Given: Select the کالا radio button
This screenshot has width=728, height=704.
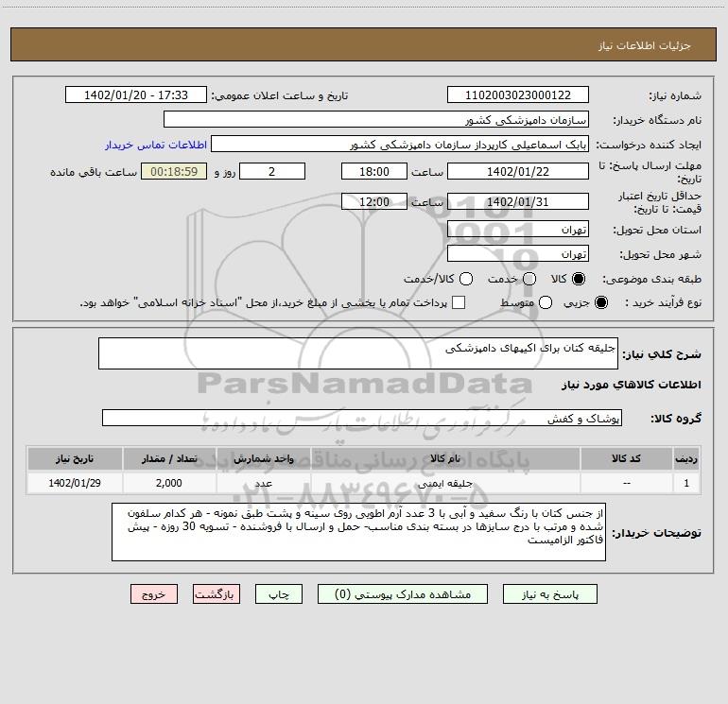Looking at the screenshot, I should click(579, 279).
